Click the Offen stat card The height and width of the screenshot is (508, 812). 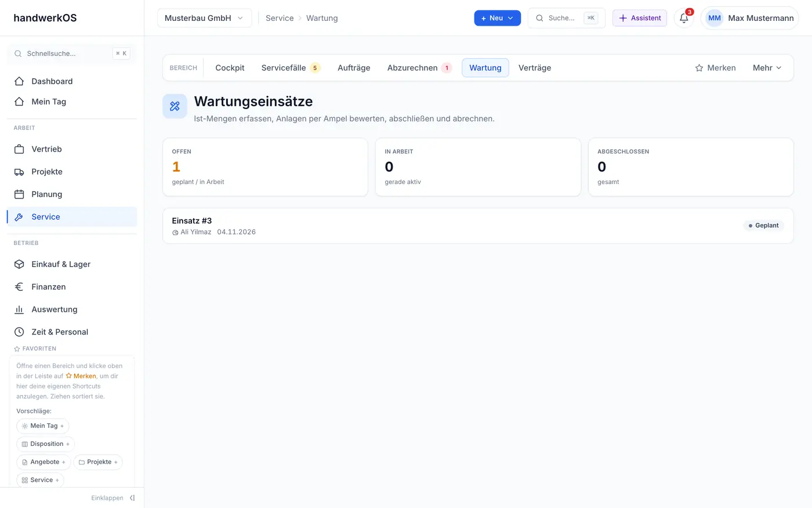[265, 167]
